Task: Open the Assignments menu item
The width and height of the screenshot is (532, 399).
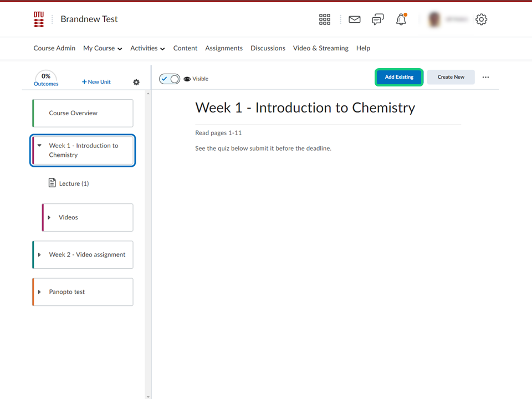Action: click(224, 48)
